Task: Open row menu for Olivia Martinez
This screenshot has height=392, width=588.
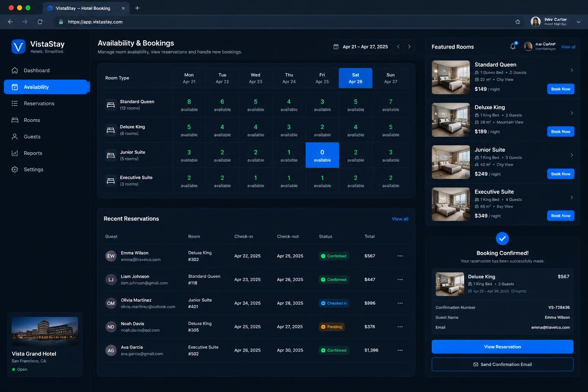Action: point(400,303)
